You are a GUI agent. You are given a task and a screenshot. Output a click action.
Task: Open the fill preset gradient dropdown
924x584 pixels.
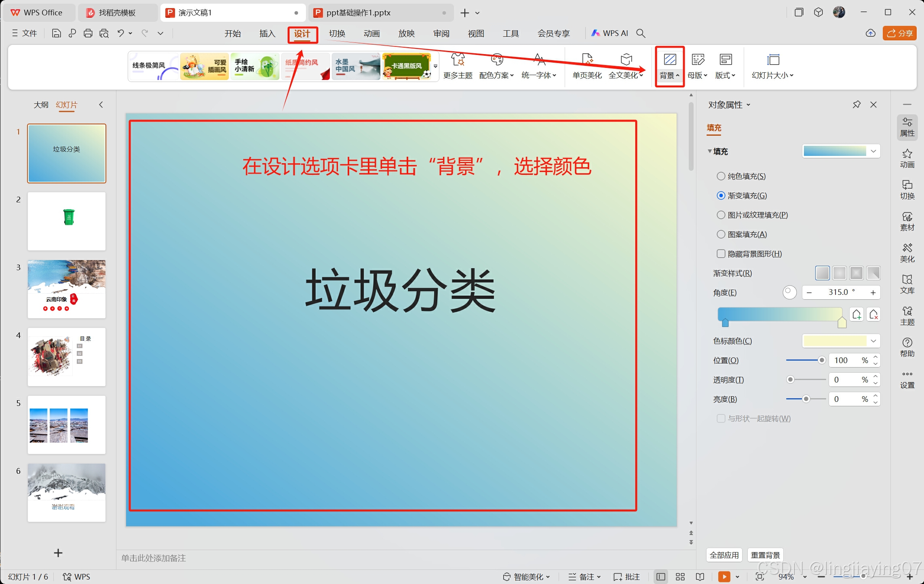(873, 151)
